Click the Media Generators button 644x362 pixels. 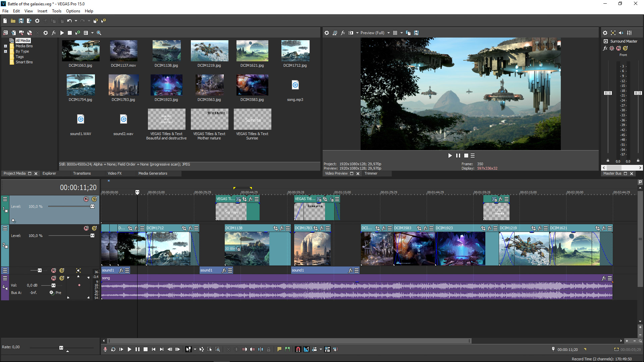click(153, 173)
